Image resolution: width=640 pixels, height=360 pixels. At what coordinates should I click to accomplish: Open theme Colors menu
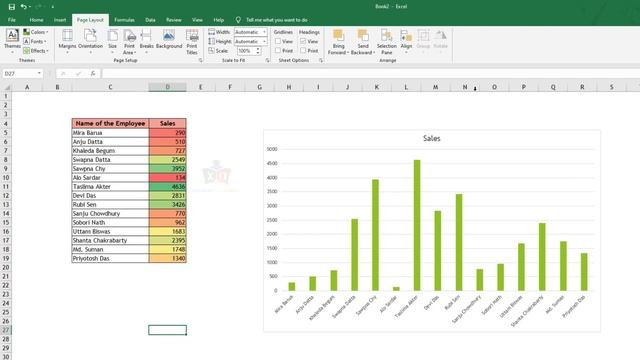(x=36, y=32)
